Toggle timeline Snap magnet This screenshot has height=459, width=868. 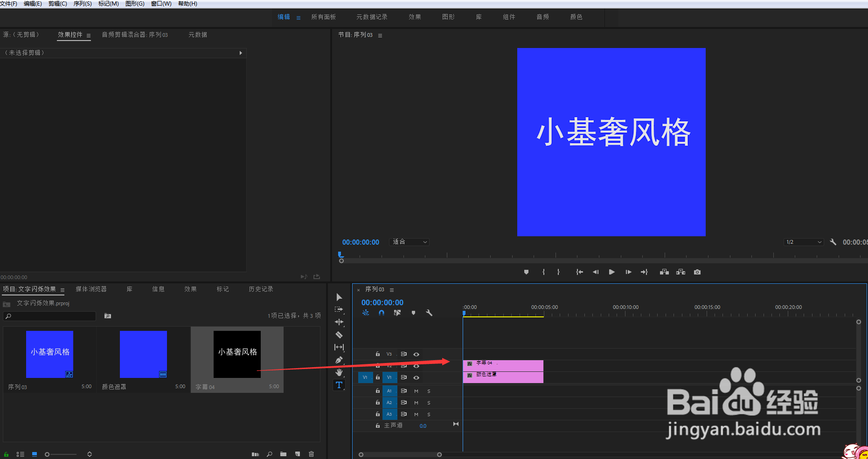[382, 313]
